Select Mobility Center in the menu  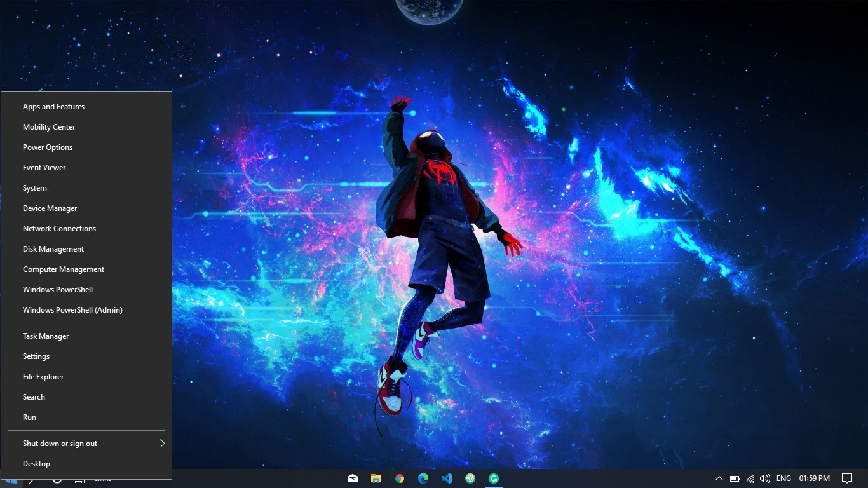tap(86, 127)
